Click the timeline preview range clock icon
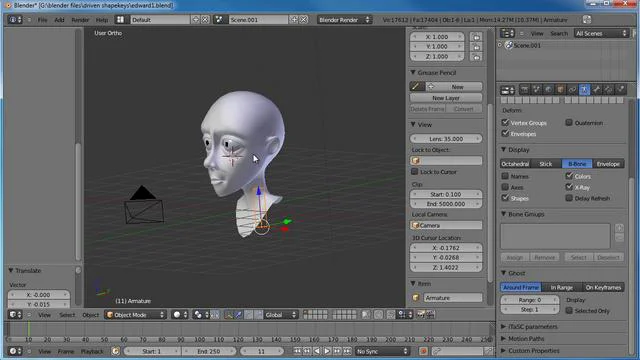The image size is (640, 360). [116, 351]
